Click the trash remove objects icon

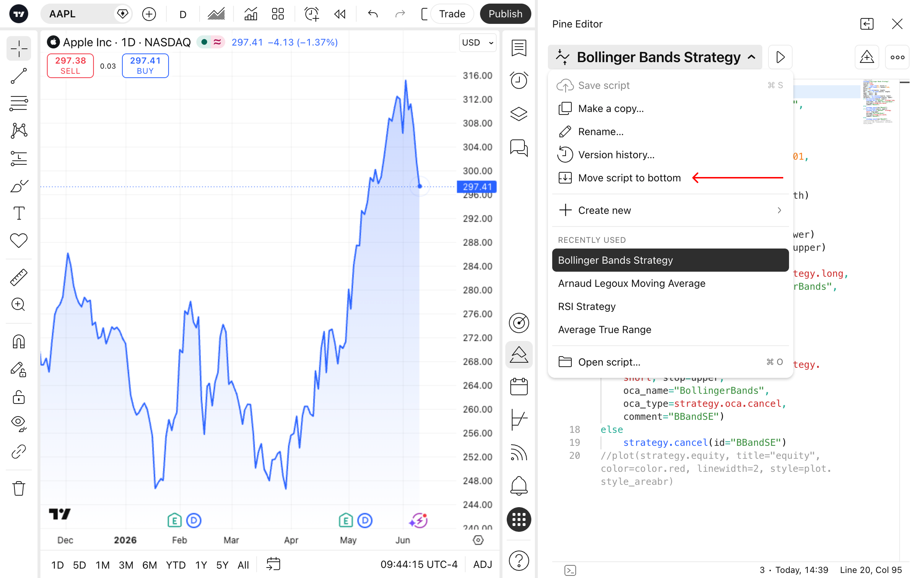19,488
